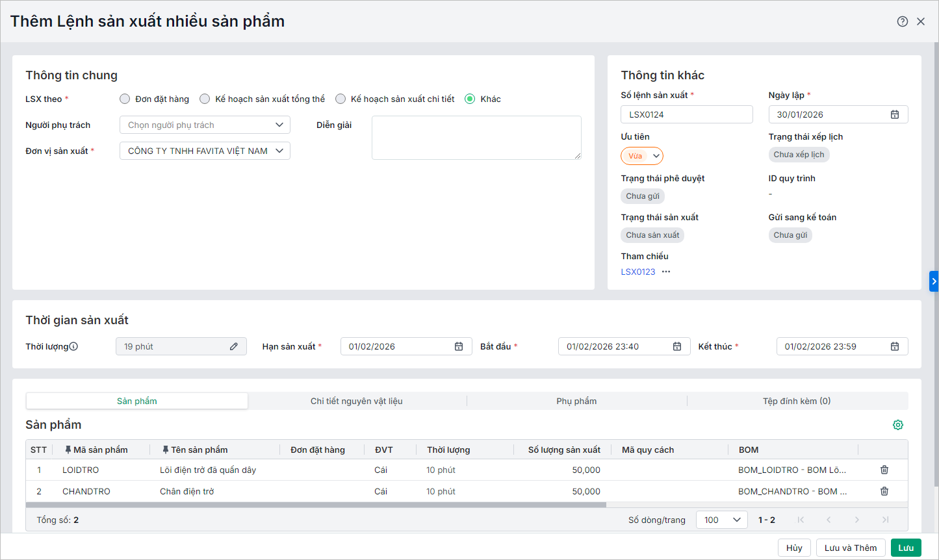Open the help question mark icon

pyautogui.click(x=902, y=21)
